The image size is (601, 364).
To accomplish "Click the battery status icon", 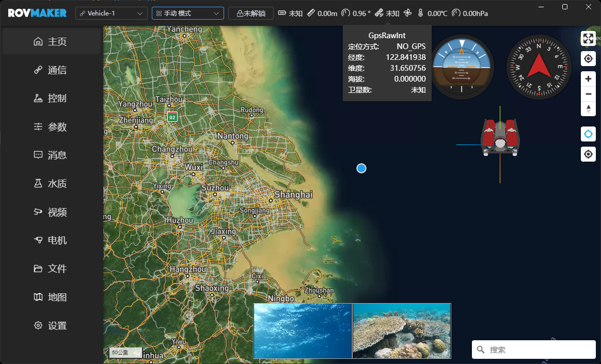I will tap(282, 13).
